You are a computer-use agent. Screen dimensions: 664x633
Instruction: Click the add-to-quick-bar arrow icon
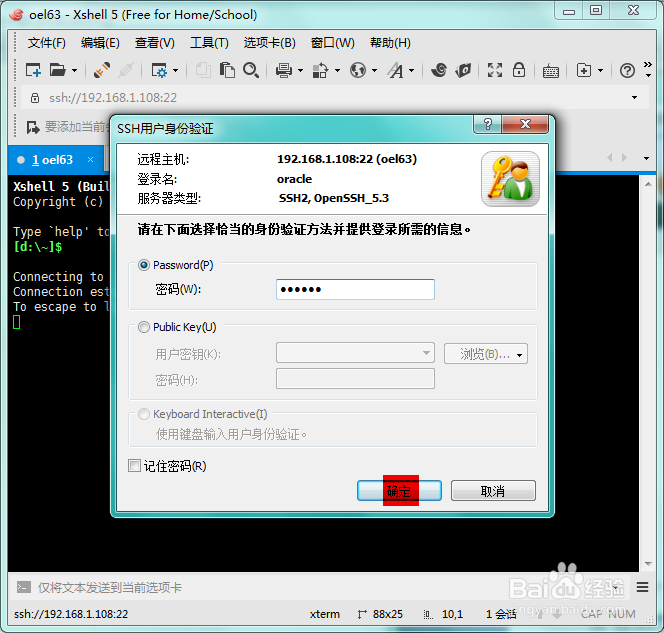[x=33, y=127]
